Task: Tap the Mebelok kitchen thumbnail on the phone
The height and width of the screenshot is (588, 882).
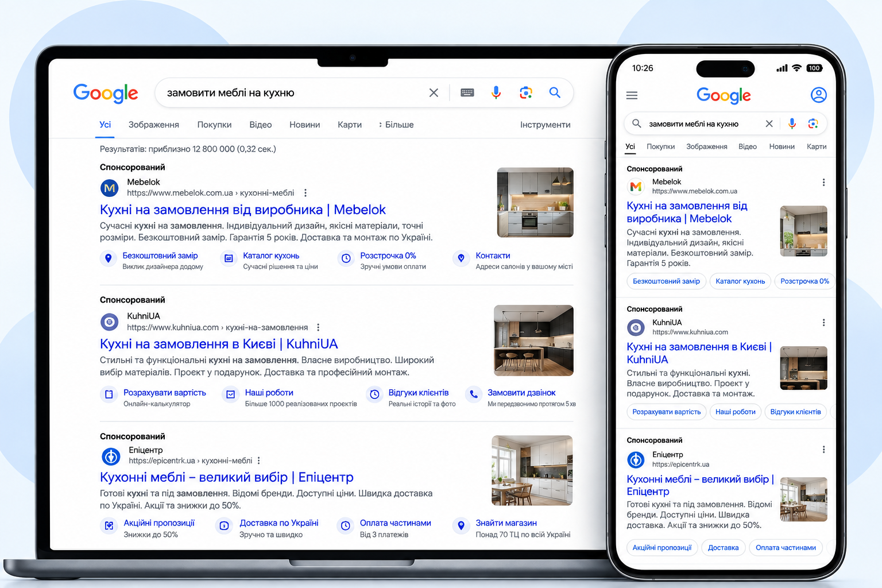Action: coord(804,231)
